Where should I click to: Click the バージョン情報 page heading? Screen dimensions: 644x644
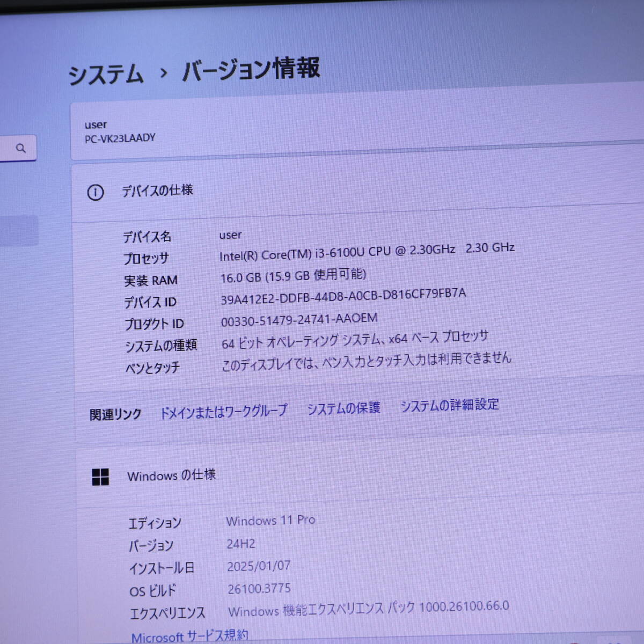[251, 69]
